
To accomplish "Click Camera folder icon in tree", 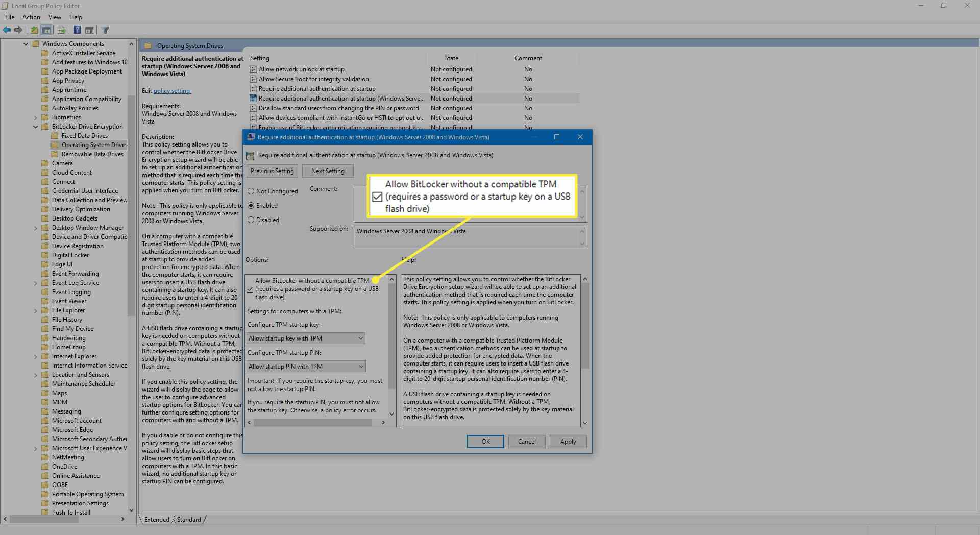I will tap(45, 163).
